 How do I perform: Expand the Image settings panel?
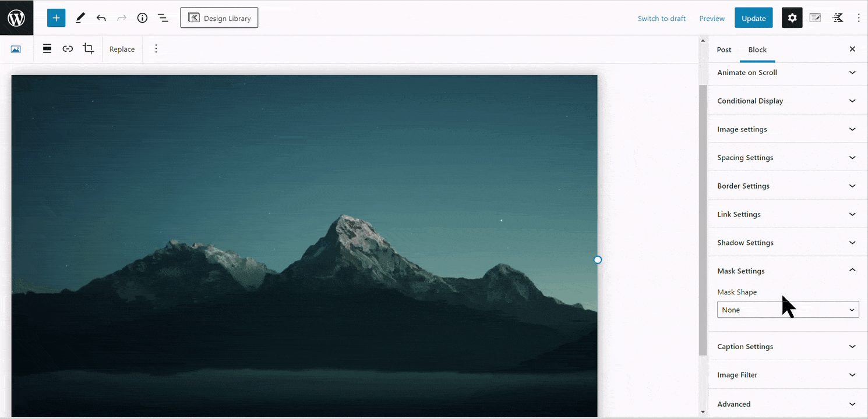coord(788,129)
